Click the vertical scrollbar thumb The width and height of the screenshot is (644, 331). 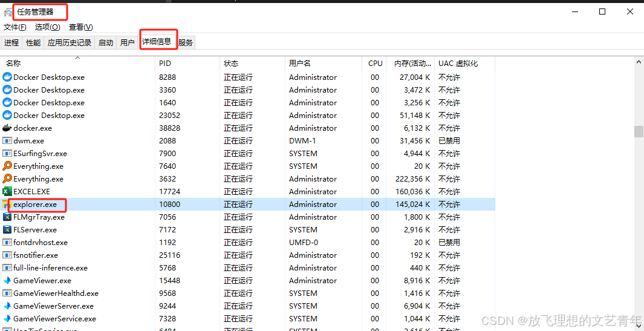pyautogui.click(x=639, y=131)
